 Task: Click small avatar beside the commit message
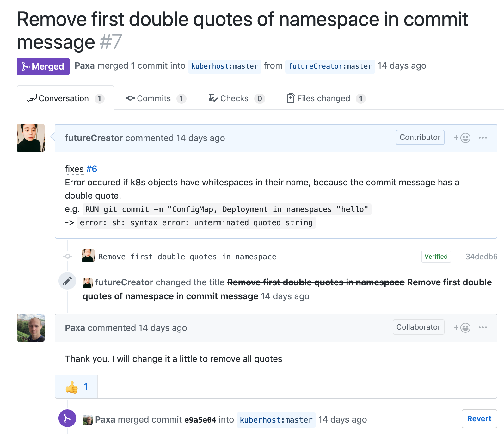coord(88,256)
